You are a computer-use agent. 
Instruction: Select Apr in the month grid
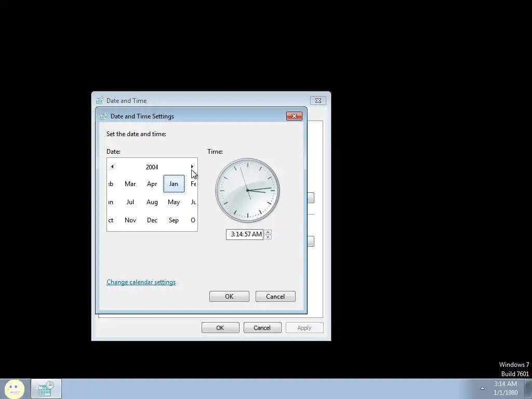[x=152, y=184]
